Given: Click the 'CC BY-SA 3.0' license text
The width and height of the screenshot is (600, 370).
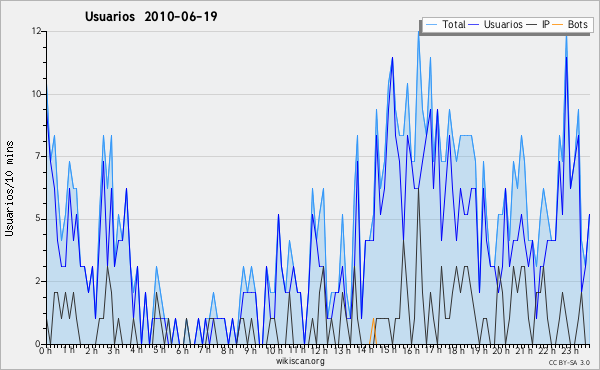Looking at the screenshot, I should click(569, 362).
